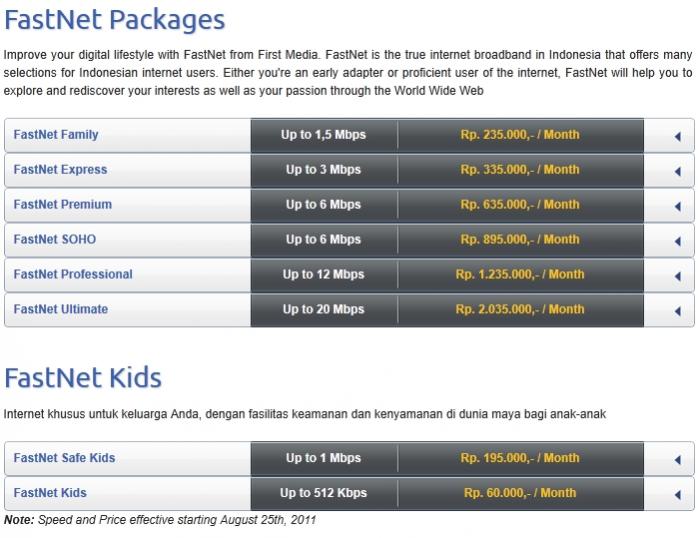Open the FastNet Family package link
Image resolution: width=698 pixels, height=538 pixels.
[x=56, y=134]
